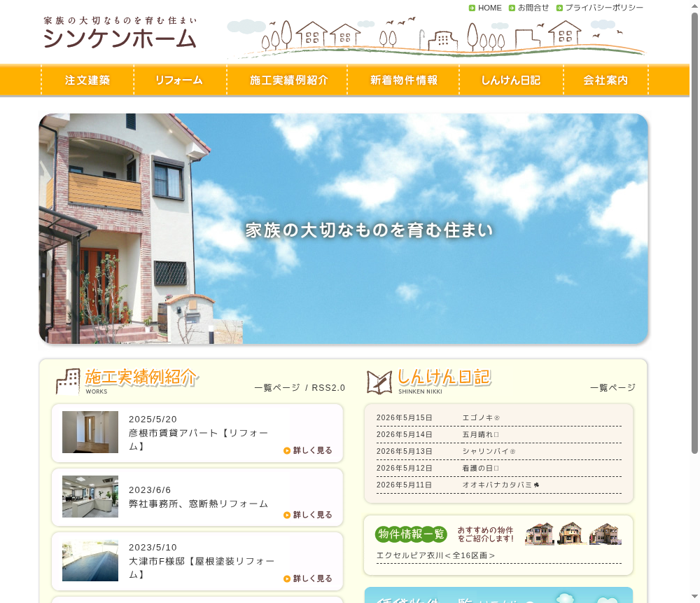Open the 注文建築 menu item
This screenshot has height=603, width=700.
tap(87, 80)
